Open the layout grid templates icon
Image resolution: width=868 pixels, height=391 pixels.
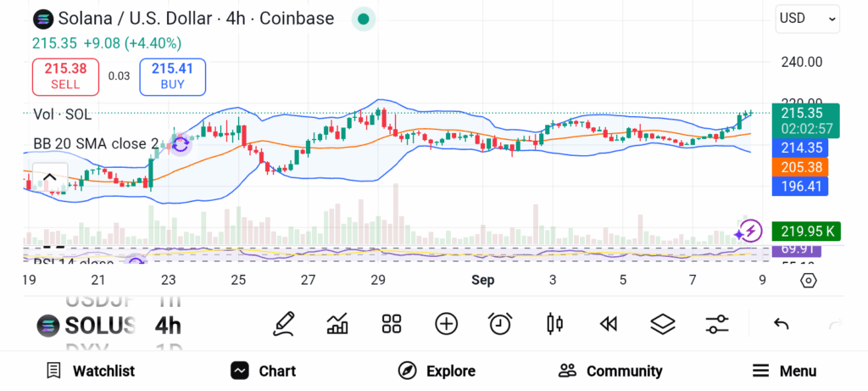pos(391,323)
